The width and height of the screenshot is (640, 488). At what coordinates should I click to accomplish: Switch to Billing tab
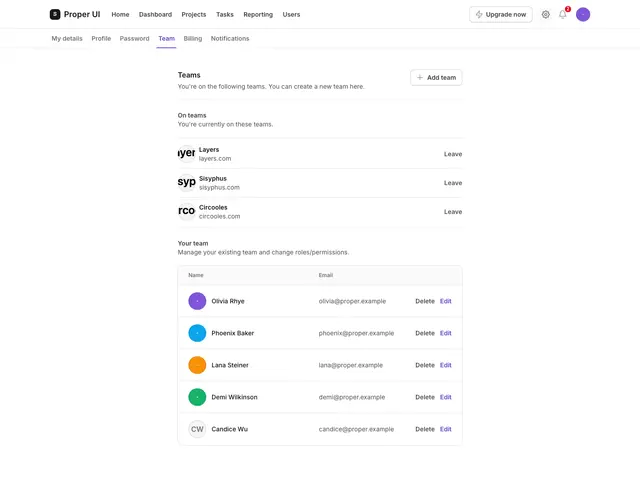tap(193, 38)
